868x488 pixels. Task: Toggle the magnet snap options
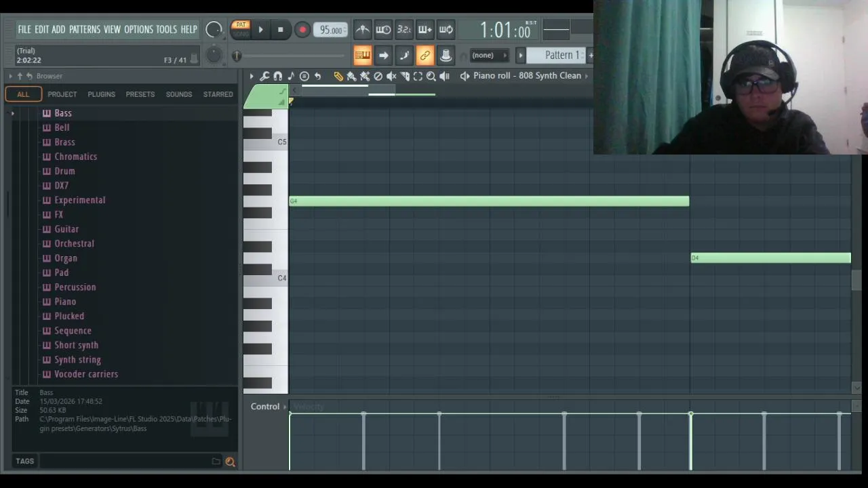point(277,76)
